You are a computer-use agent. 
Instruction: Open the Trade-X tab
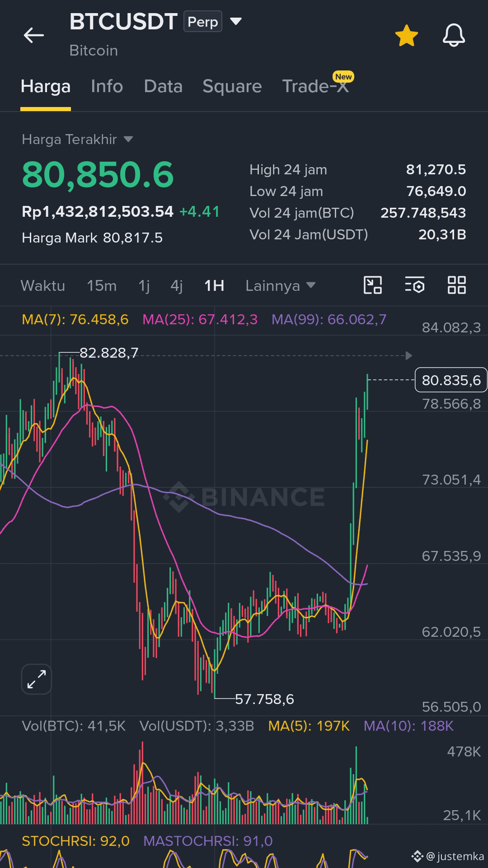(x=316, y=86)
